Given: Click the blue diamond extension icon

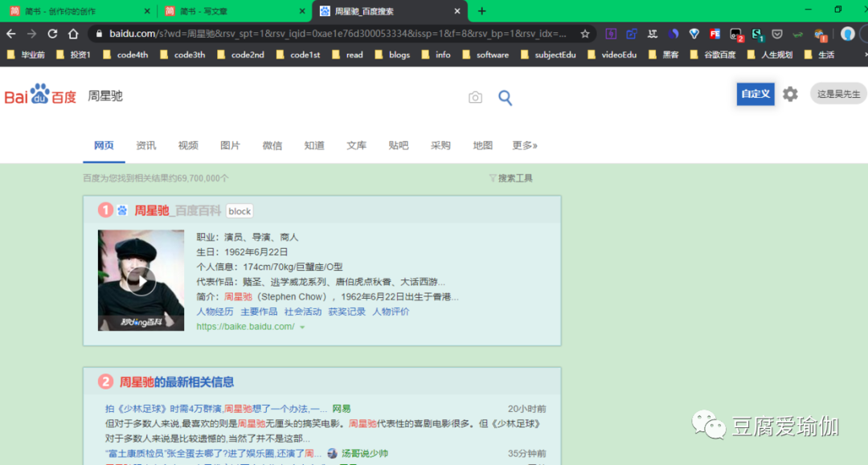Looking at the screenshot, I should pyautogui.click(x=694, y=34).
